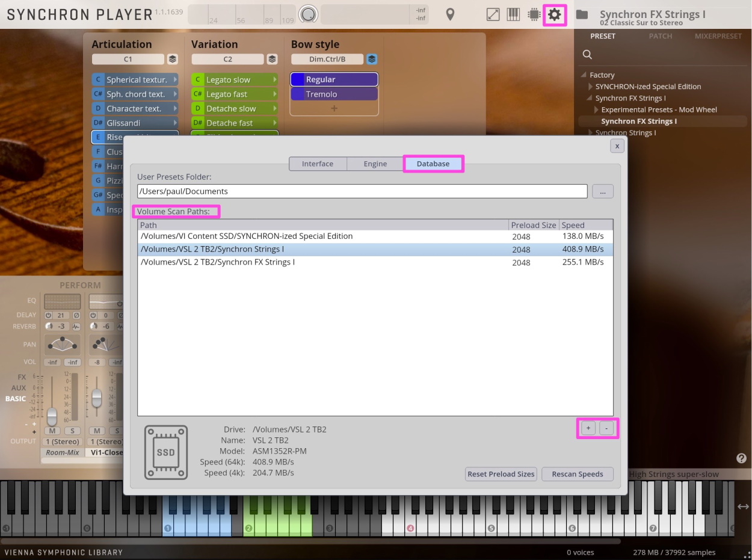752x560 pixels.
Task: Open the Variation C2 key selector
Action: pyautogui.click(x=227, y=60)
